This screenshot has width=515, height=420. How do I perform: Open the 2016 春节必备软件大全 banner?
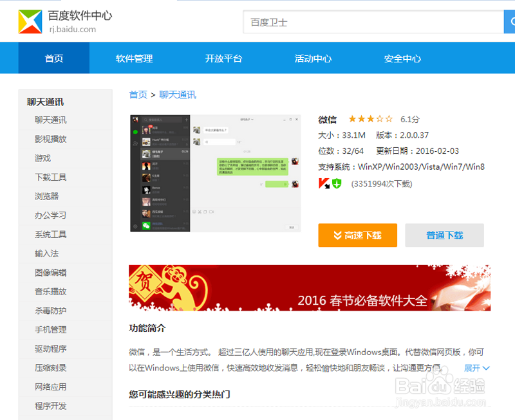310,288
